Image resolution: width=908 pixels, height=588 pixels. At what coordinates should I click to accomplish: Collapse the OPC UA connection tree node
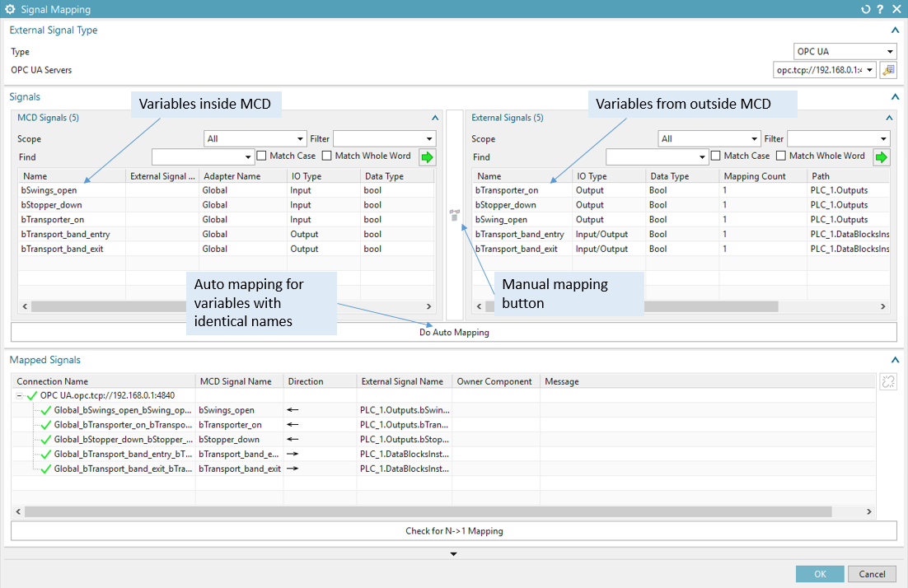point(19,396)
